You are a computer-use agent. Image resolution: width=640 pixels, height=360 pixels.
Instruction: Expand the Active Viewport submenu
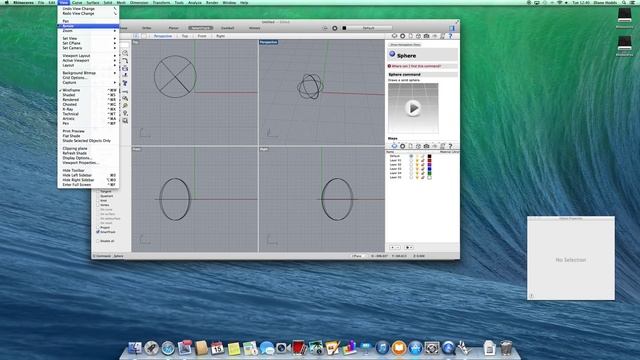88,60
